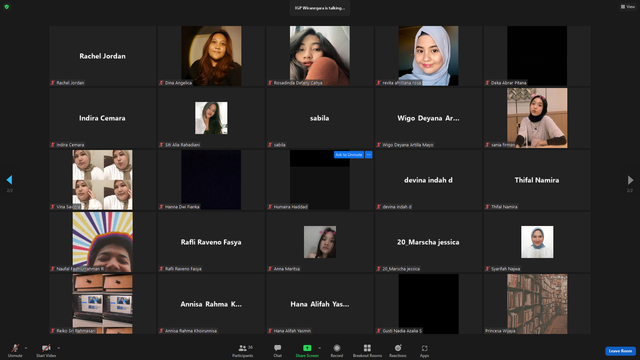
Task: Open share screen options arrow
Action: (x=319, y=348)
